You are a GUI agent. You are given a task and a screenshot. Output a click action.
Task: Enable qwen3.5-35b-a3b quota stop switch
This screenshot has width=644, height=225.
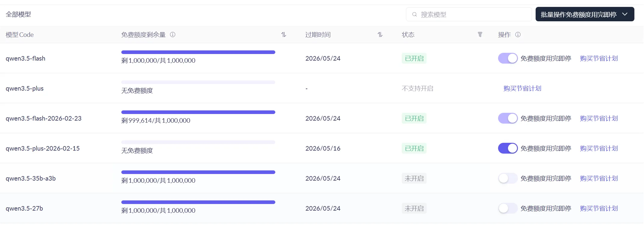[508, 178]
